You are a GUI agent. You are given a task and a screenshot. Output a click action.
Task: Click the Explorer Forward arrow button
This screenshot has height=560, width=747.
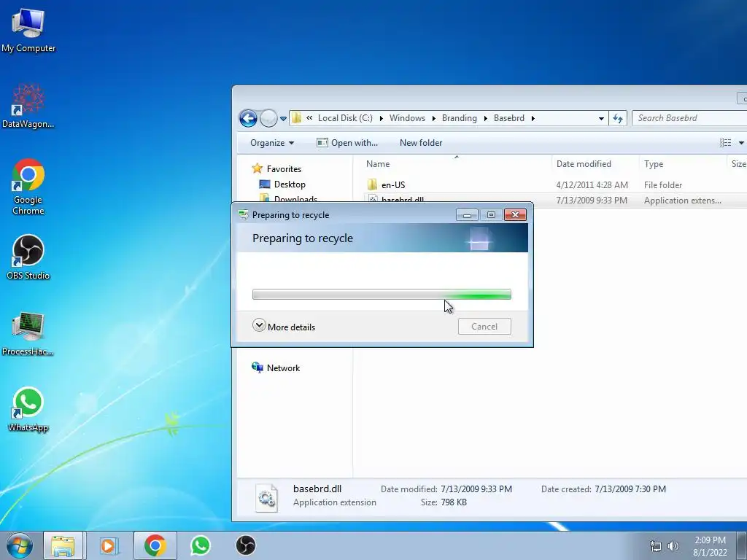[x=268, y=118]
